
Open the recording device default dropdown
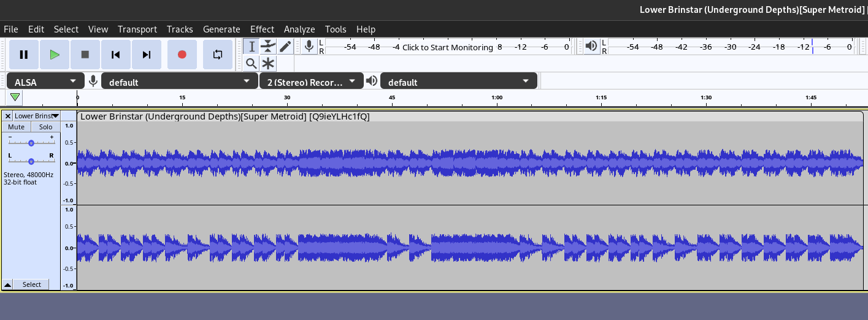180,82
